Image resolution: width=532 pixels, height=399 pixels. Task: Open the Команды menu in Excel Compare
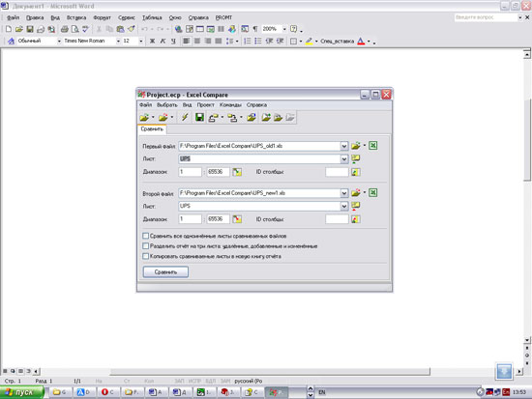230,104
